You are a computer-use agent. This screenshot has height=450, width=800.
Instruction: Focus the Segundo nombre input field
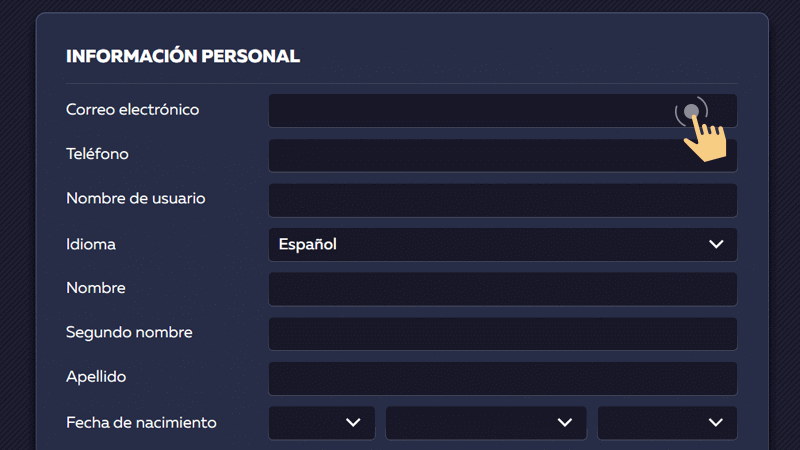click(502, 334)
